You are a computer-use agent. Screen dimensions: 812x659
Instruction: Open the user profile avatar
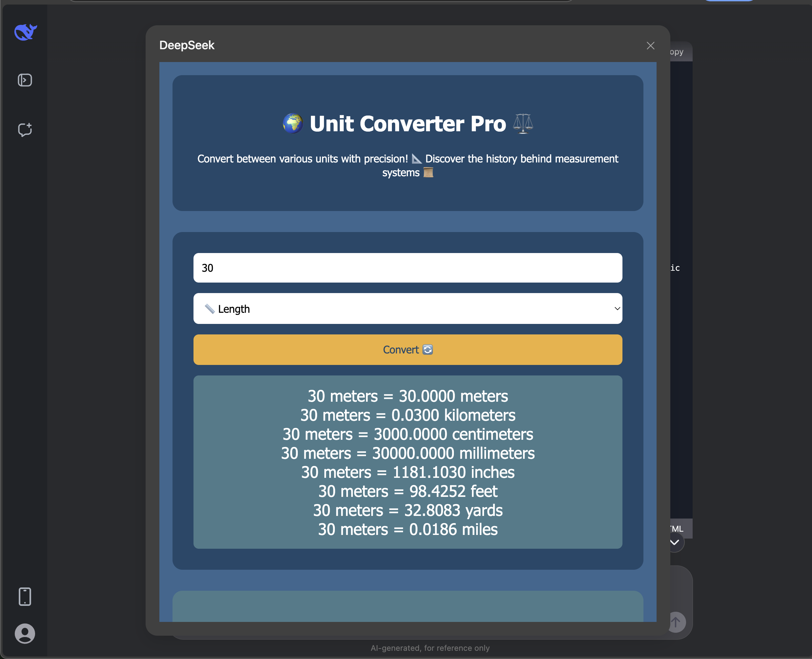(25, 634)
